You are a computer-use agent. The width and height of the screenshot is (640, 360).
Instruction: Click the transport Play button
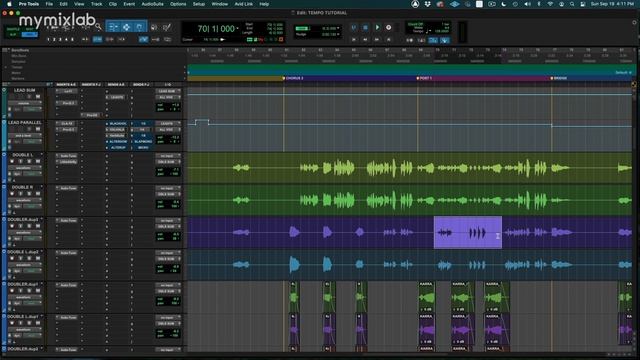click(377, 27)
